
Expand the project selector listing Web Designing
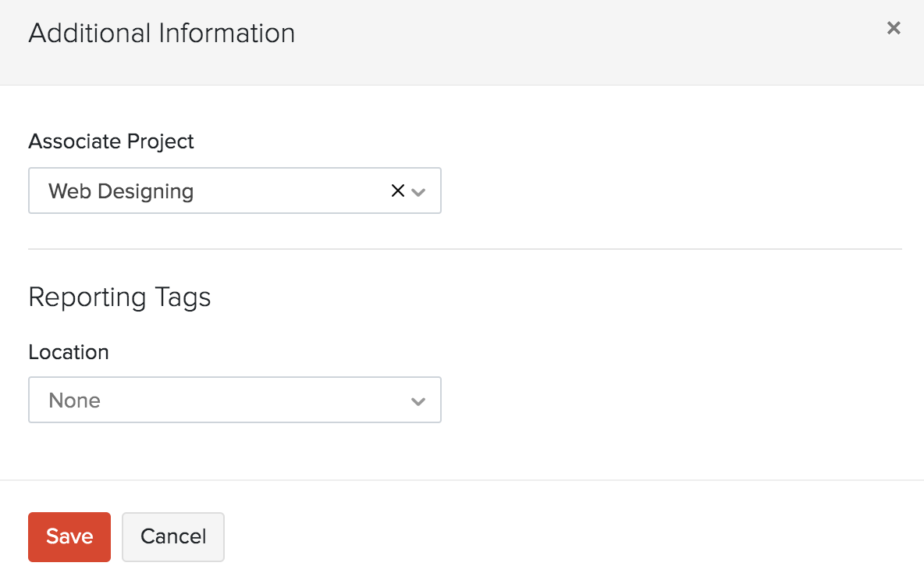click(418, 191)
